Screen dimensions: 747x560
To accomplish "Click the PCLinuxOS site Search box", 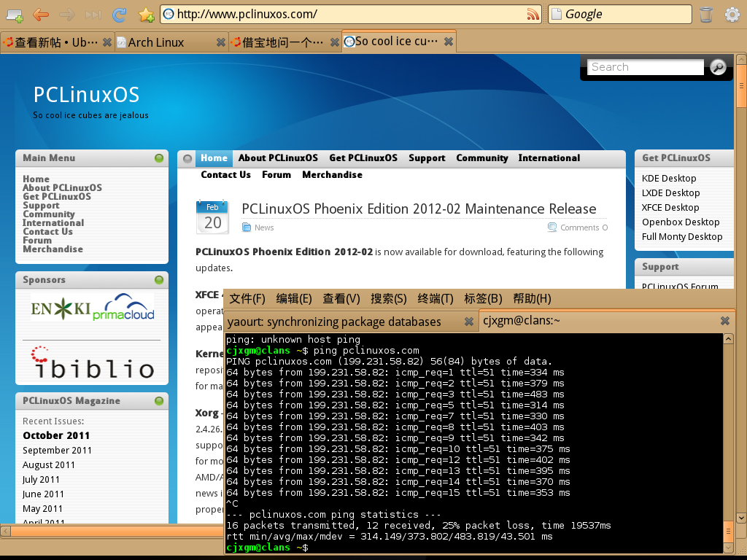I will 646,67.
